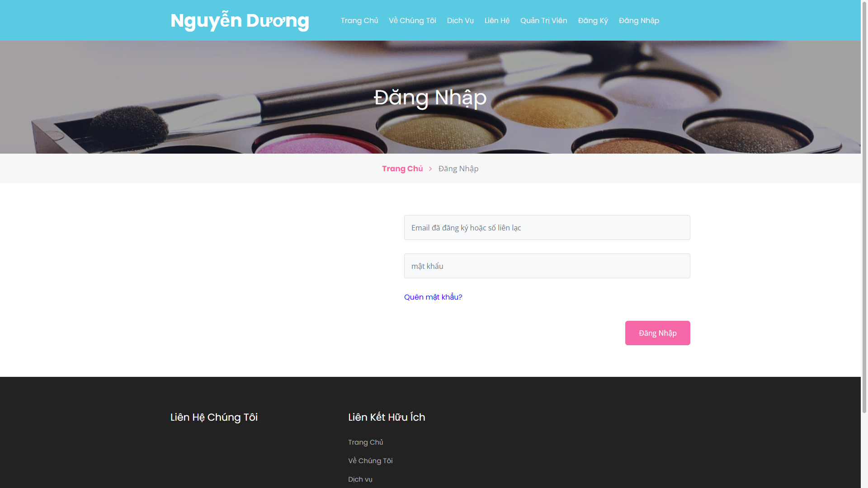The width and height of the screenshot is (868, 488).
Task: Open footer Về Chúng Tôi link
Action: 370,461
